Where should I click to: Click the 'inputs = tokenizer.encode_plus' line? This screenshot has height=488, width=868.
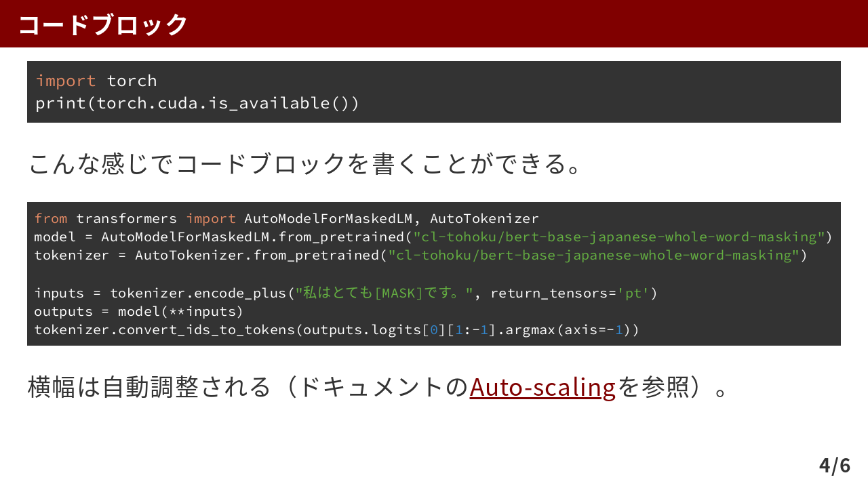coord(346,293)
